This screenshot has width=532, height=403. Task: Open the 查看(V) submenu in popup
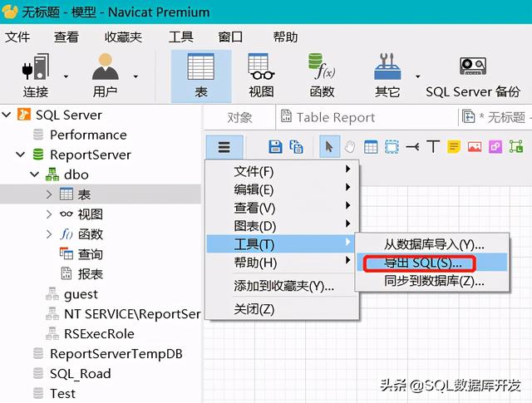282,208
